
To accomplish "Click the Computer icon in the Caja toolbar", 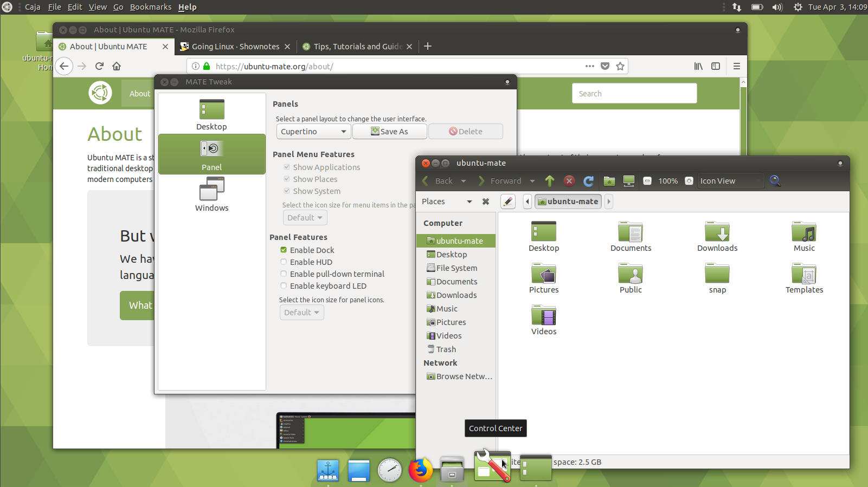I will point(629,181).
